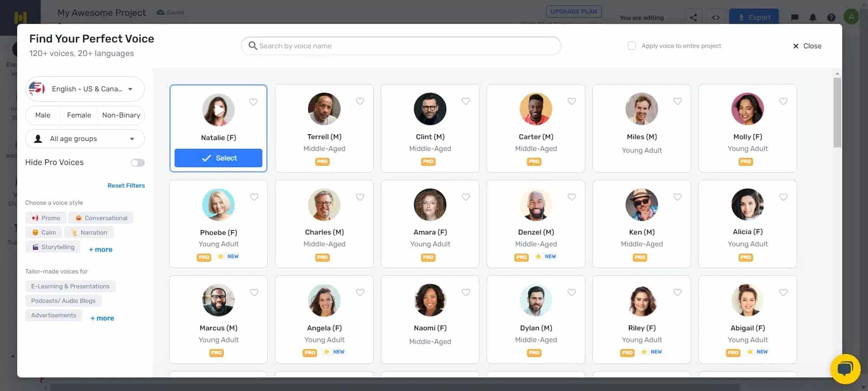Favorite the Terrell voice with heart icon
The width and height of the screenshot is (868, 391).
pyautogui.click(x=360, y=101)
